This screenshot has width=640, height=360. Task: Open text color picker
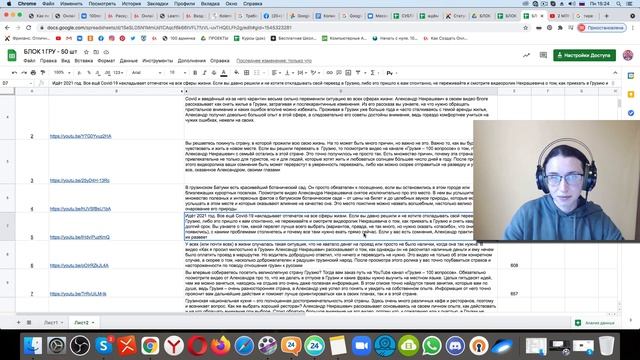click(x=224, y=73)
